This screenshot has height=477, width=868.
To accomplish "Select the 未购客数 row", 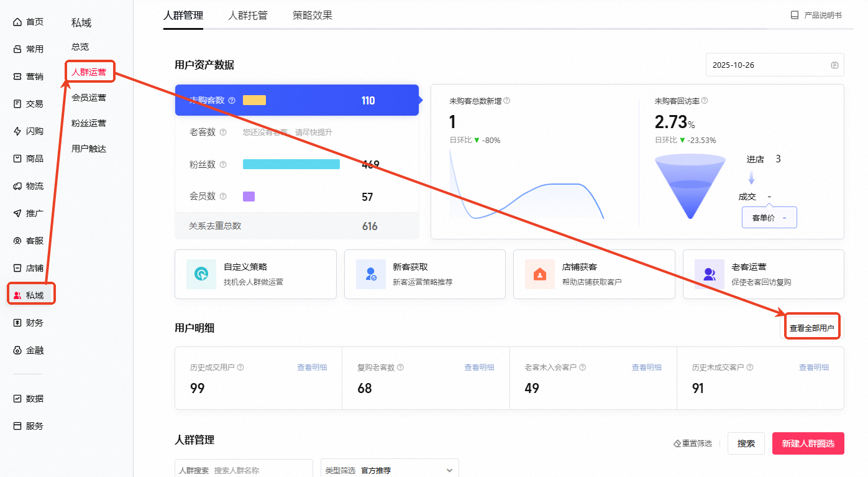I will coord(297,100).
